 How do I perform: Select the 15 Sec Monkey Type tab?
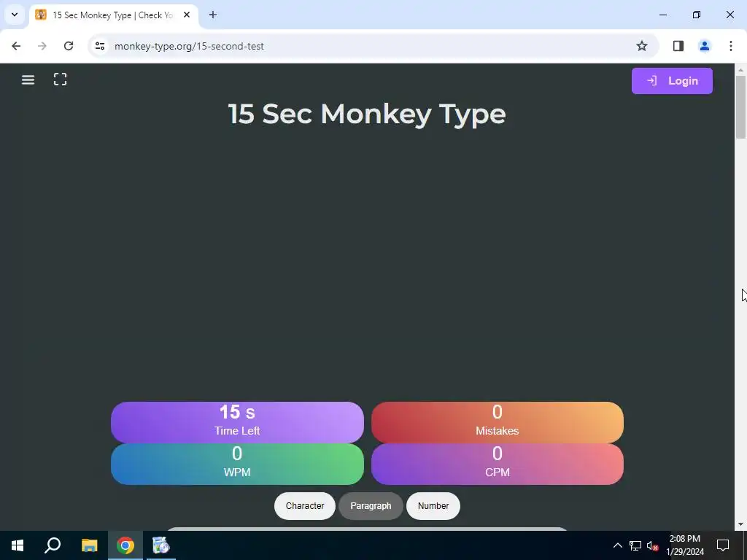click(x=113, y=15)
